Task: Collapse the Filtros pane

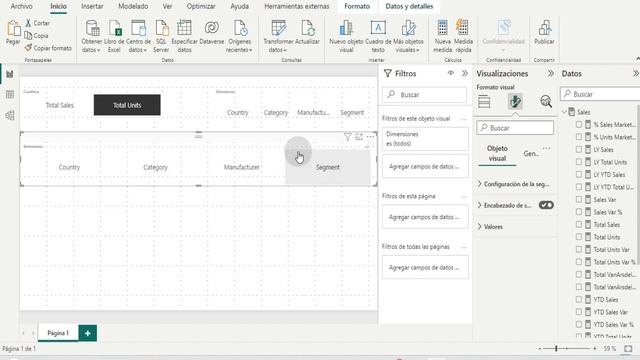Action: [464, 73]
